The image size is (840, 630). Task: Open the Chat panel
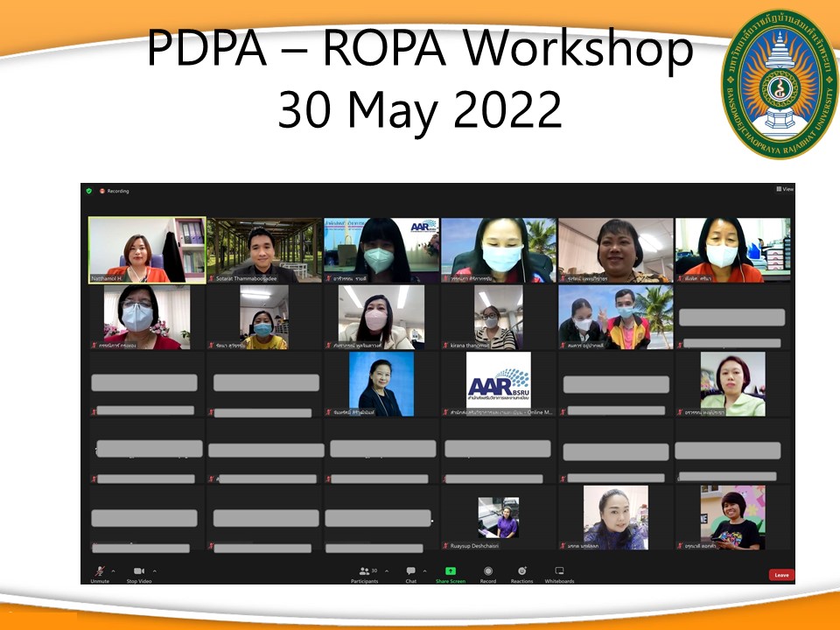(410, 570)
